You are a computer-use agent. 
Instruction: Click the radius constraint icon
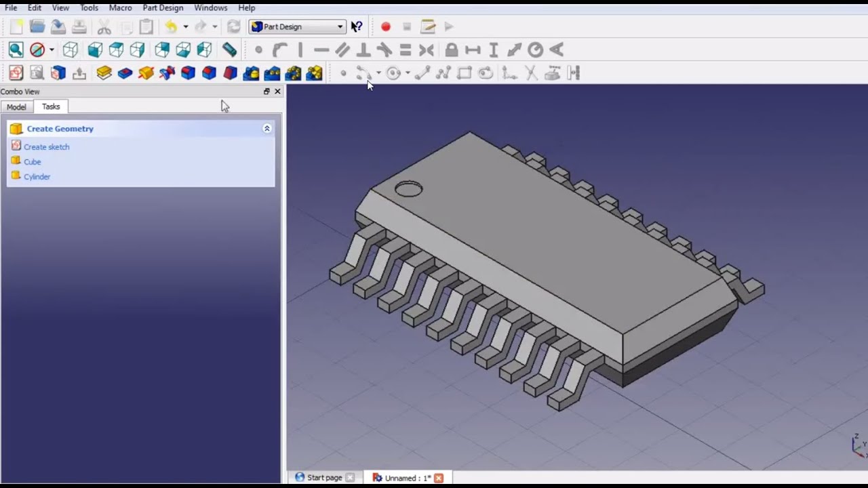[536, 49]
